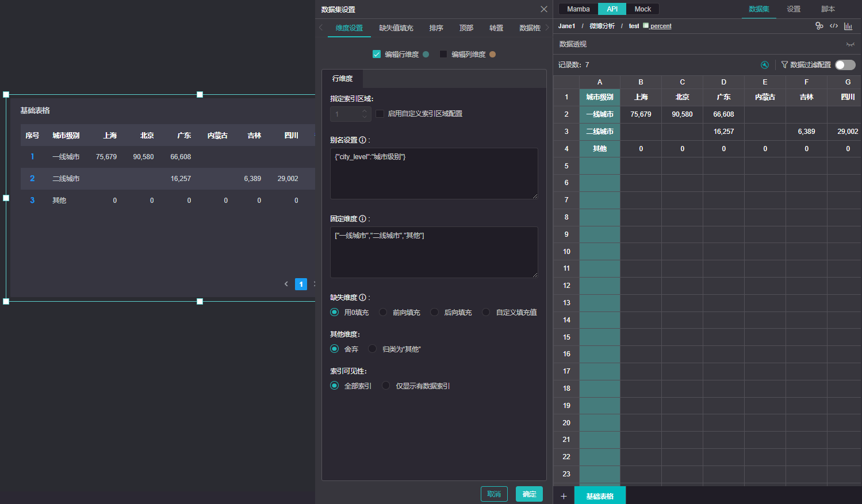Close the 数据集设置 dialog
Screen dimensions: 862x504
point(543,9)
